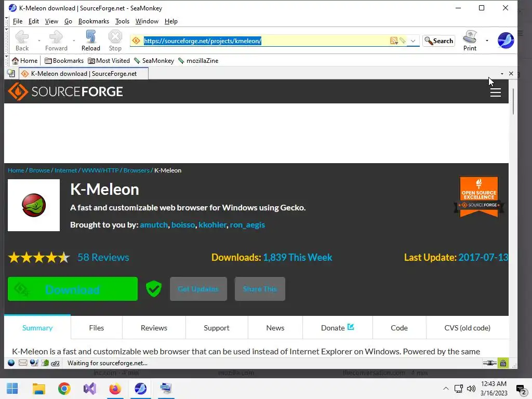Viewport: 532px width, 399px height.
Task: Toggle the online/offline plug icon
Action: 489,363
